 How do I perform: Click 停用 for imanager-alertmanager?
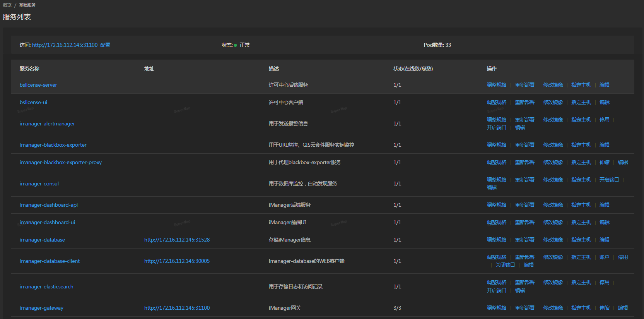coord(604,120)
